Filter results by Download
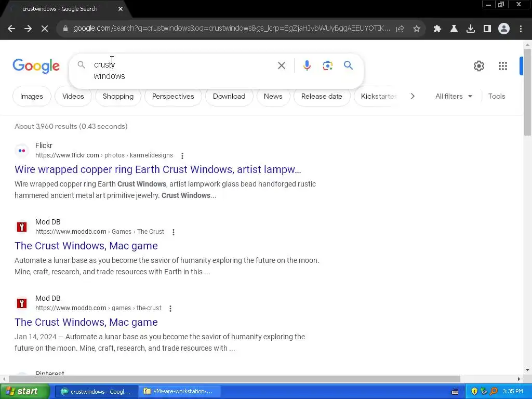Image resolution: width=532 pixels, height=399 pixels. [x=229, y=96]
